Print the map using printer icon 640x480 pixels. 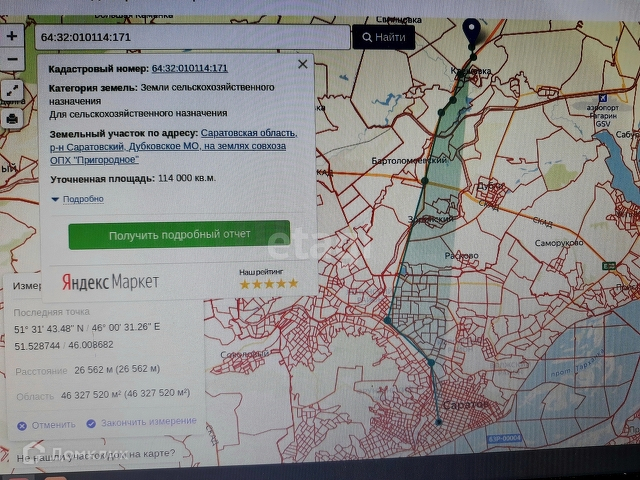pyautogui.click(x=12, y=119)
